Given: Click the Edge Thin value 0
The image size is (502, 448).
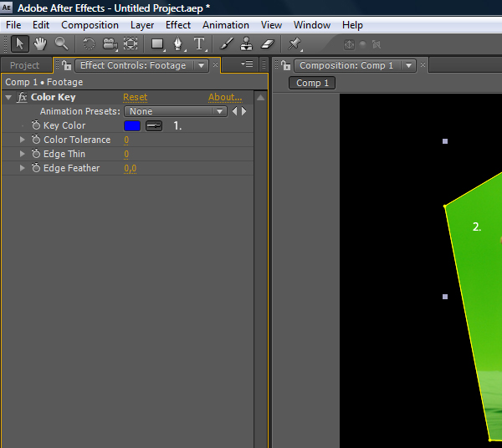Looking at the screenshot, I should 126,154.
